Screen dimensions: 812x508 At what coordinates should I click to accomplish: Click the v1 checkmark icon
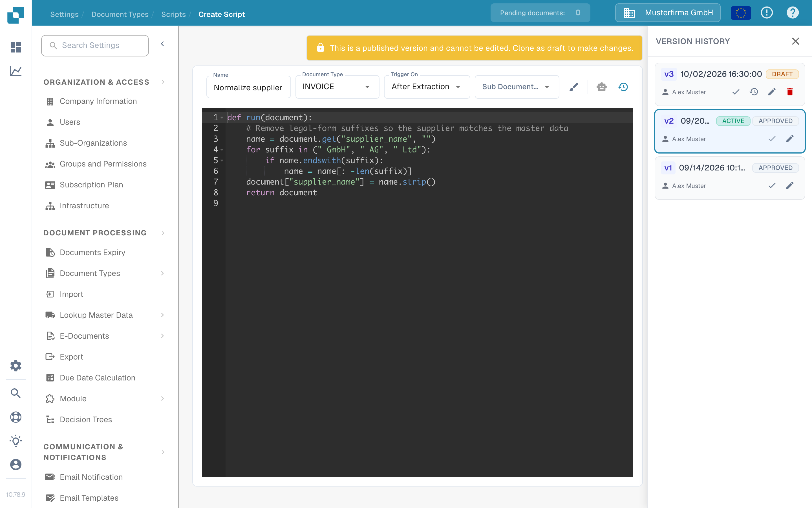[772, 185]
